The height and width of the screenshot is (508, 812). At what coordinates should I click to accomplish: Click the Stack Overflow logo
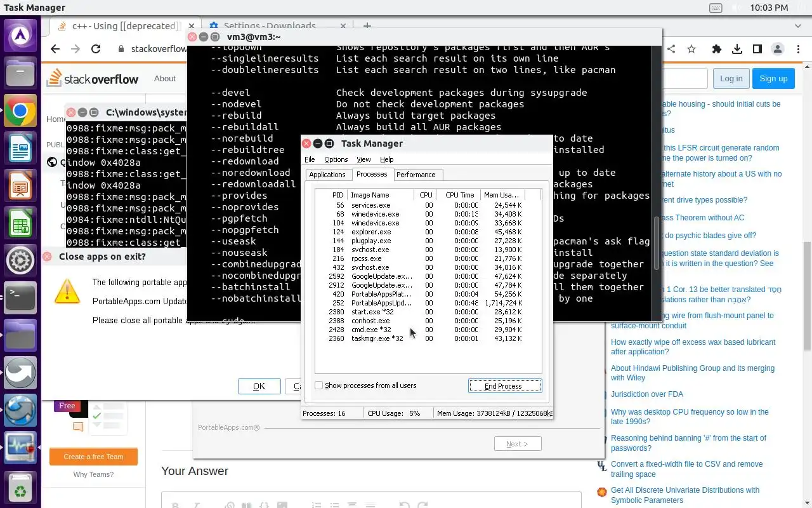click(93, 78)
